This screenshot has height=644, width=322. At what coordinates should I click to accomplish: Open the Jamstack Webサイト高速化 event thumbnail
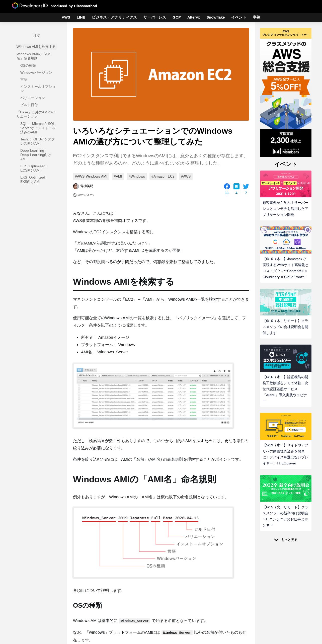pyautogui.click(x=286, y=240)
